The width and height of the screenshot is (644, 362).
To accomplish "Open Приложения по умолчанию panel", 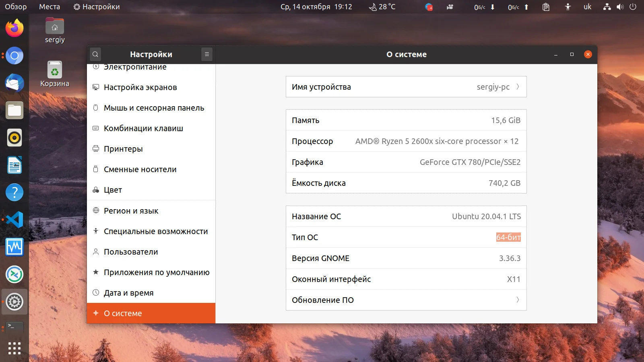I will coord(151,272).
